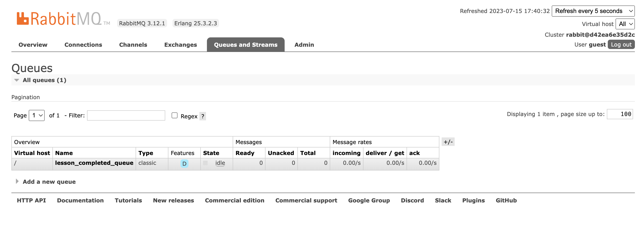Open the lesson_completed_queue link

94,163
